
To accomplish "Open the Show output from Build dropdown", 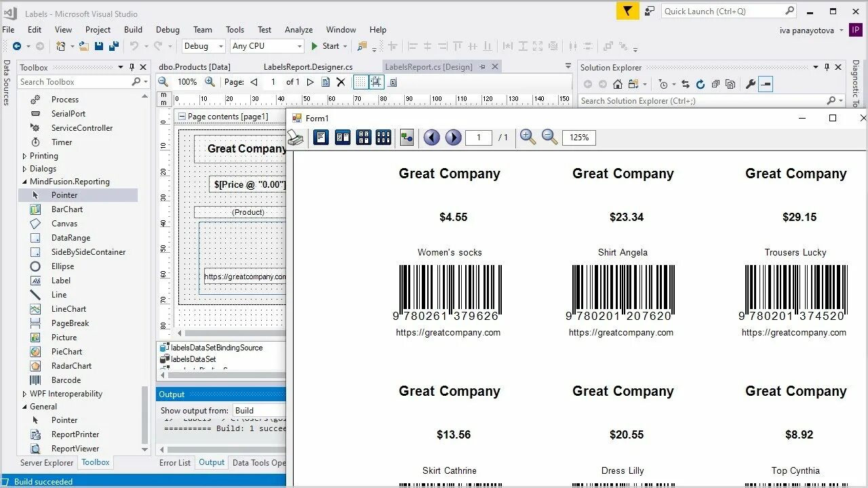I will (259, 410).
